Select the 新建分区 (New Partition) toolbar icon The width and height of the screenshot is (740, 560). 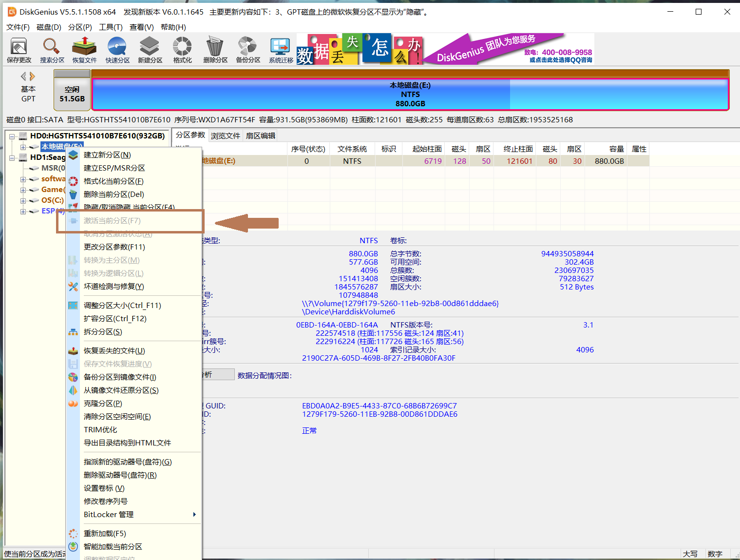pos(150,50)
